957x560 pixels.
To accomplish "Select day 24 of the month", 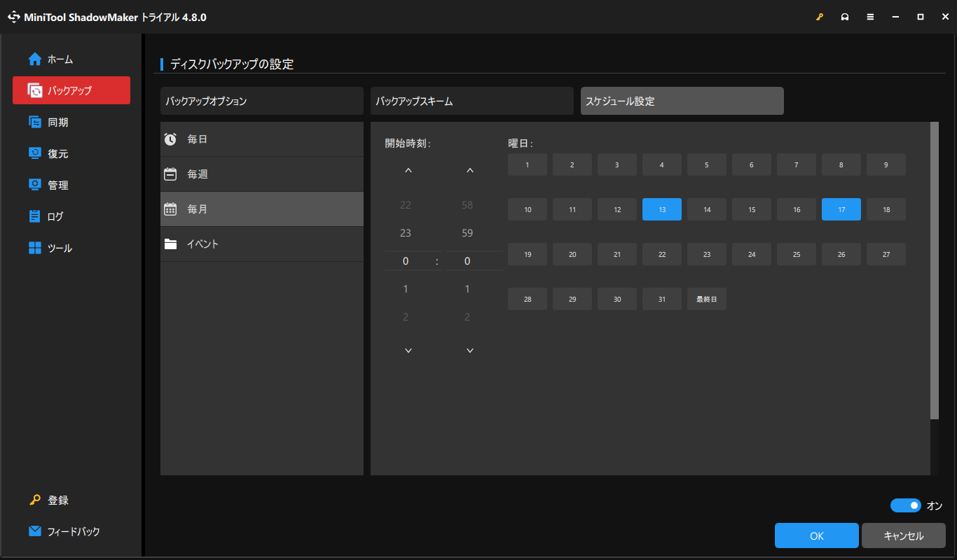I will pos(752,254).
